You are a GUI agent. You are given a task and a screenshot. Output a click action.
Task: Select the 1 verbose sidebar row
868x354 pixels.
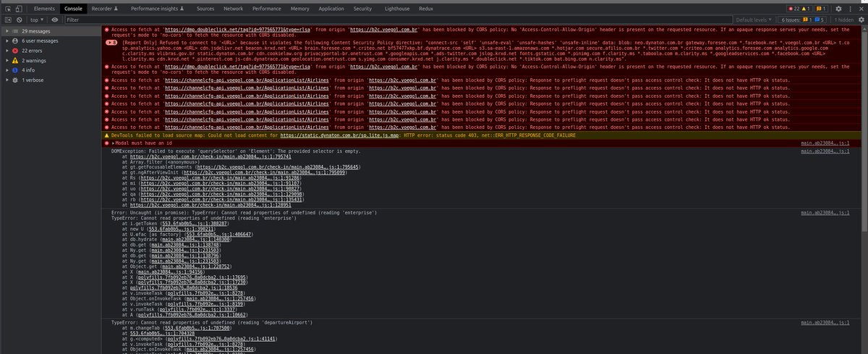[x=51, y=80]
